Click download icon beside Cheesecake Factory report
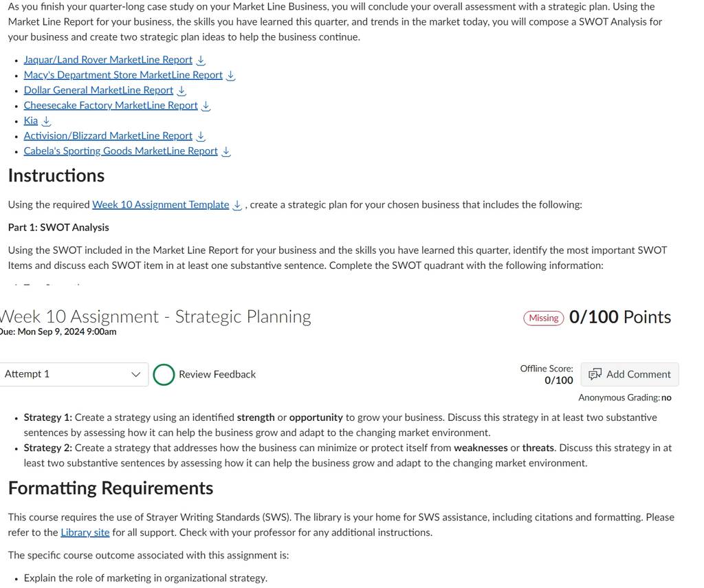Image resolution: width=704 pixels, height=588 pixels. (206, 106)
